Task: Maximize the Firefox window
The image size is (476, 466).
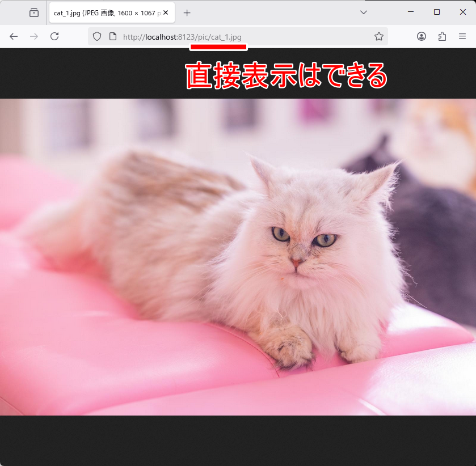Action: click(437, 12)
